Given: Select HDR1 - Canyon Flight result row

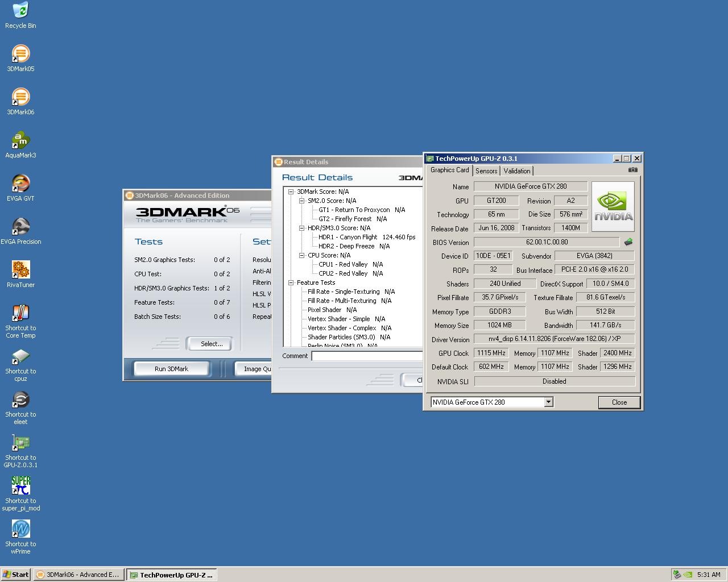Looking at the screenshot, I should point(367,237).
